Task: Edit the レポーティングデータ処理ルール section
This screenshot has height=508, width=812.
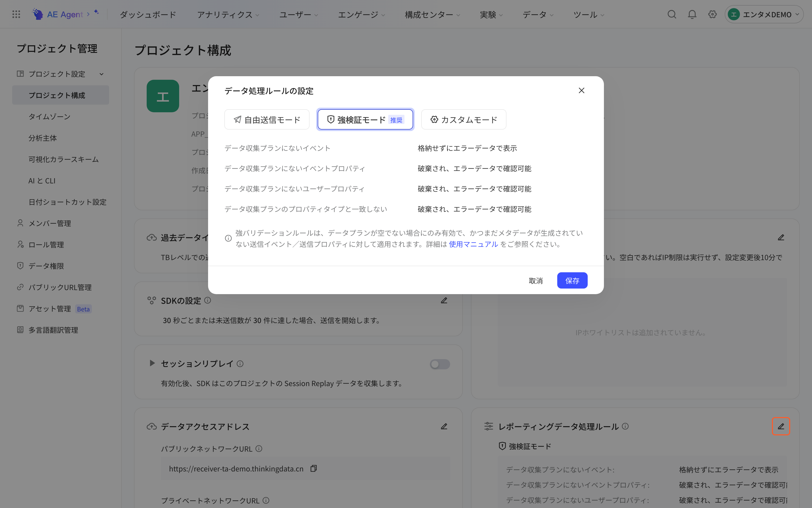Action: click(x=781, y=426)
